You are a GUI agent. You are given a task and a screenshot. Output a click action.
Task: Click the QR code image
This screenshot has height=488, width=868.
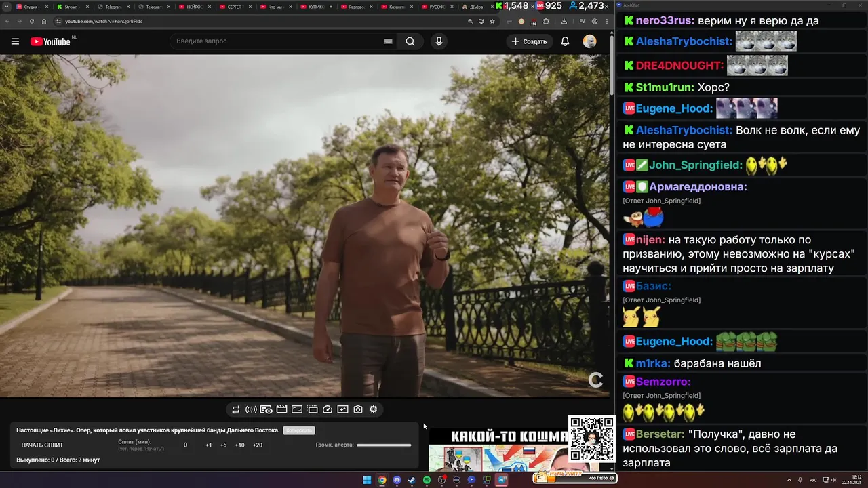tap(591, 439)
